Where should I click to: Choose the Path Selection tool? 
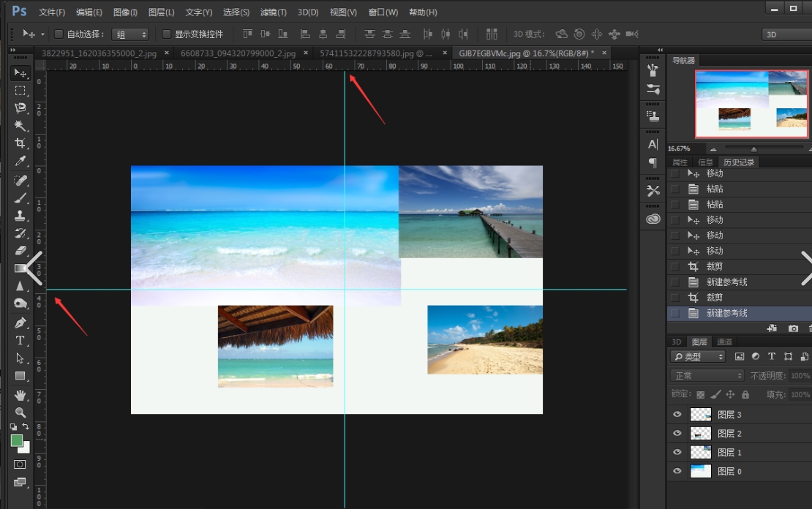(x=20, y=358)
